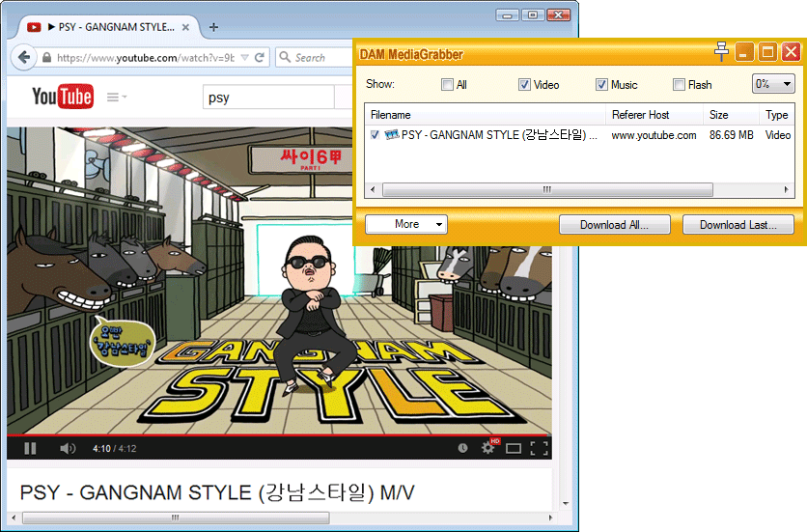Sort by the Referer Host column header

click(x=654, y=115)
